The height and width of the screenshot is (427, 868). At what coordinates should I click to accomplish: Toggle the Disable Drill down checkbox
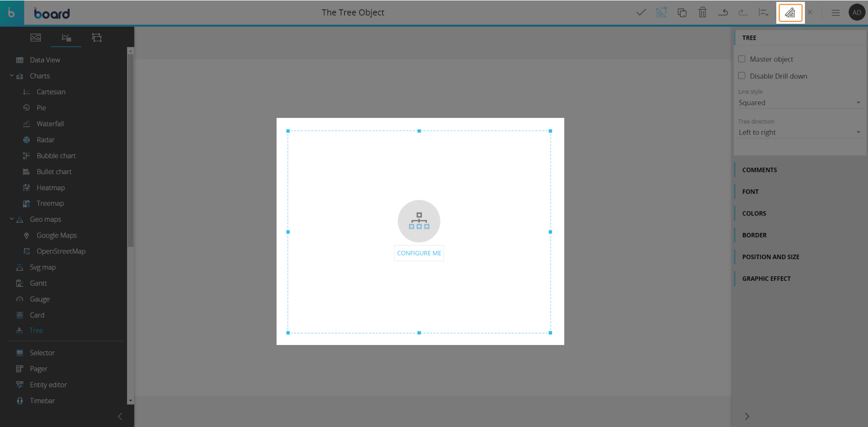742,76
